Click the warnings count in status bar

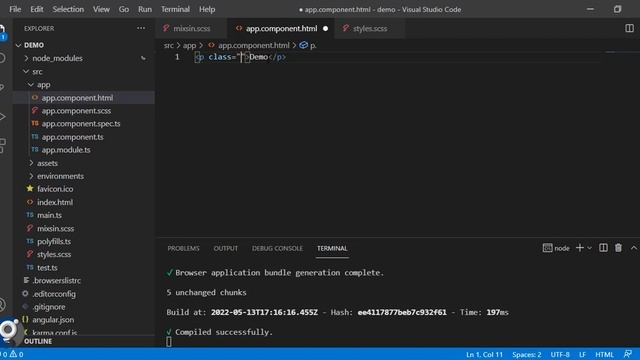click(x=17, y=354)
